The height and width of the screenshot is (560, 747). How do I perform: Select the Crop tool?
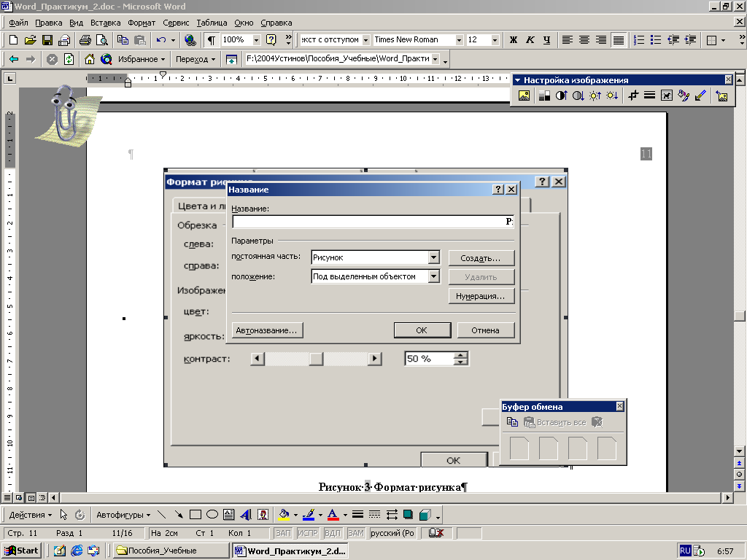[632, 96]
